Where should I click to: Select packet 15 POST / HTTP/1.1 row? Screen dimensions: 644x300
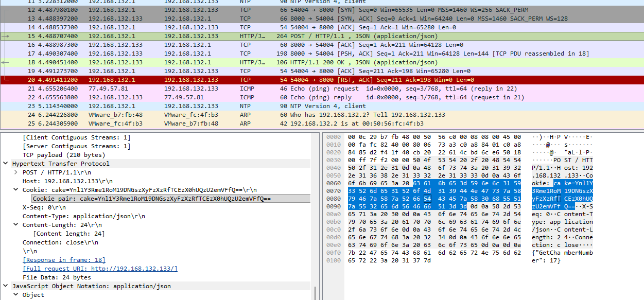322,36
